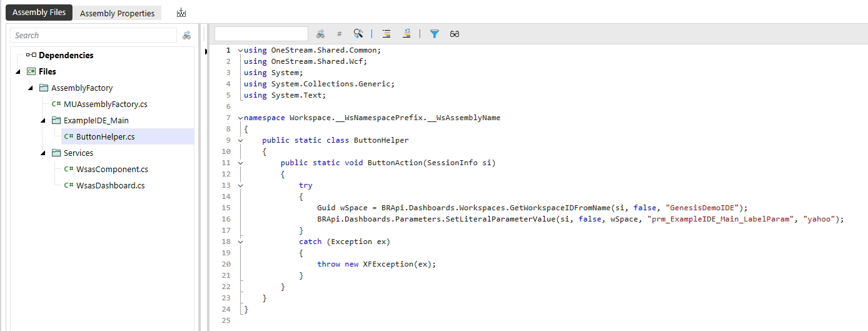Click binoculars icon next to tree Search box

pos(186,36)
